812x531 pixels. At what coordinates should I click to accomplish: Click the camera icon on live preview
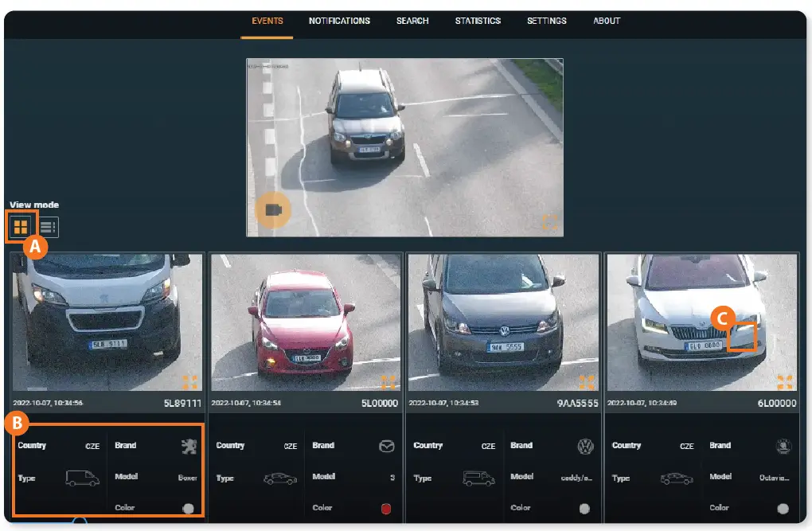[x=273, y=209]
